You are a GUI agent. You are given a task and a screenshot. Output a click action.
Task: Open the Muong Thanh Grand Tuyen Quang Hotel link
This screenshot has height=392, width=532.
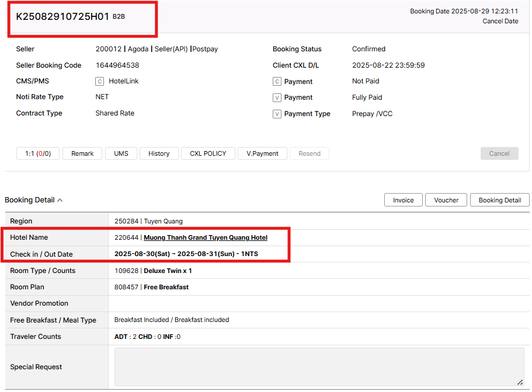pyautogui.click(x=206, y=237)
